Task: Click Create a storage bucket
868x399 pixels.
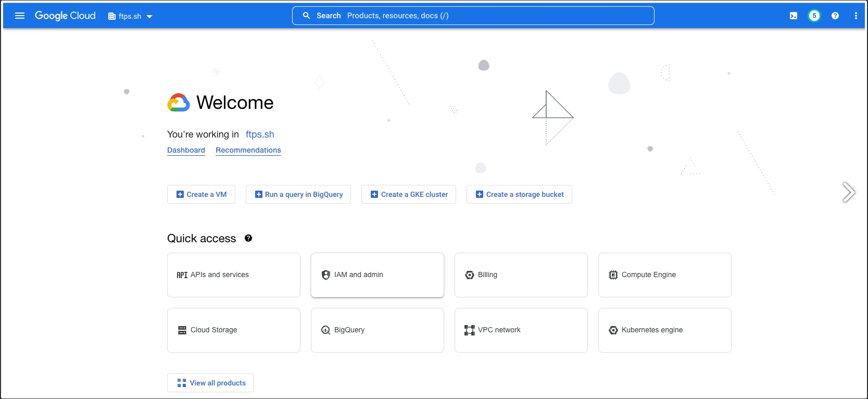Action: (x=519, y=194)
